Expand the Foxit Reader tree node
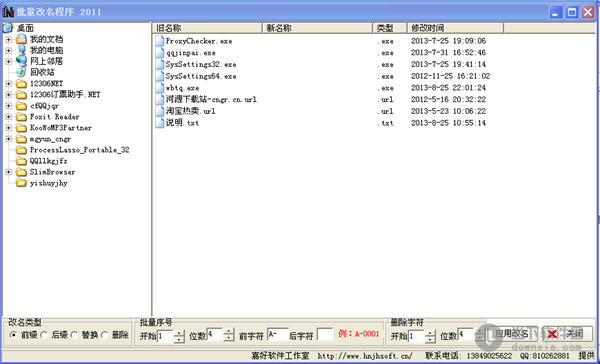 (8, 117)
